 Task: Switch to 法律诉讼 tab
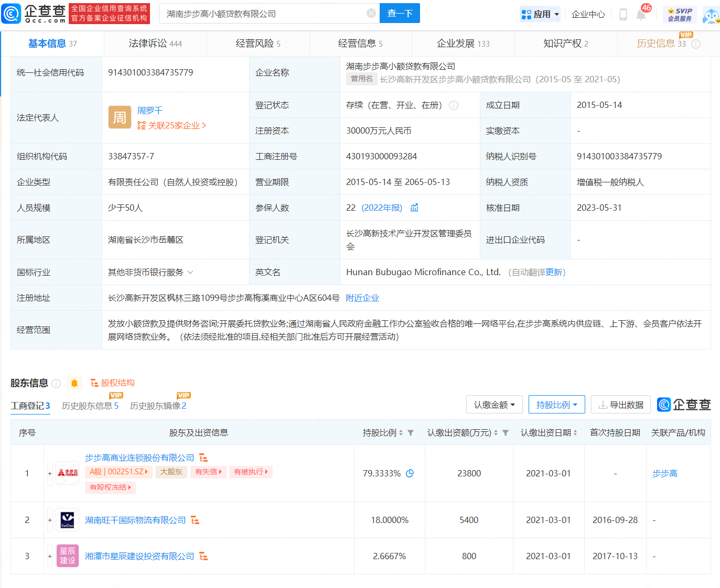coord(155,43)
